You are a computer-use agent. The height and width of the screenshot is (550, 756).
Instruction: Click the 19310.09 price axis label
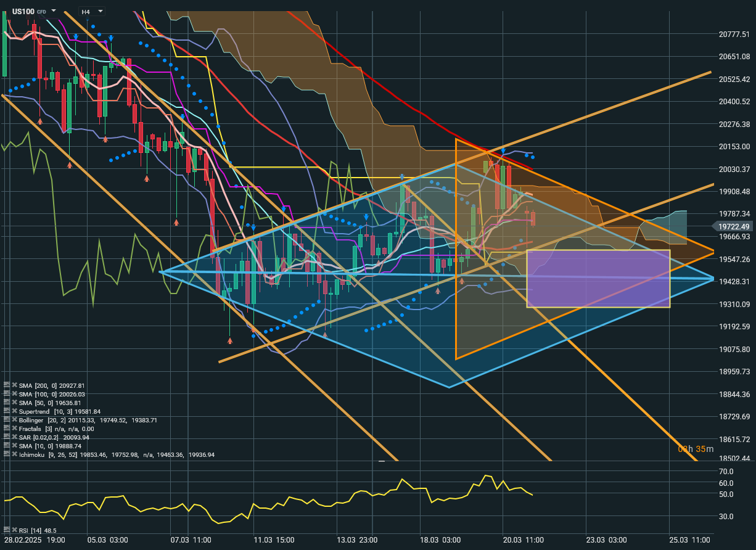pos(734,304)
